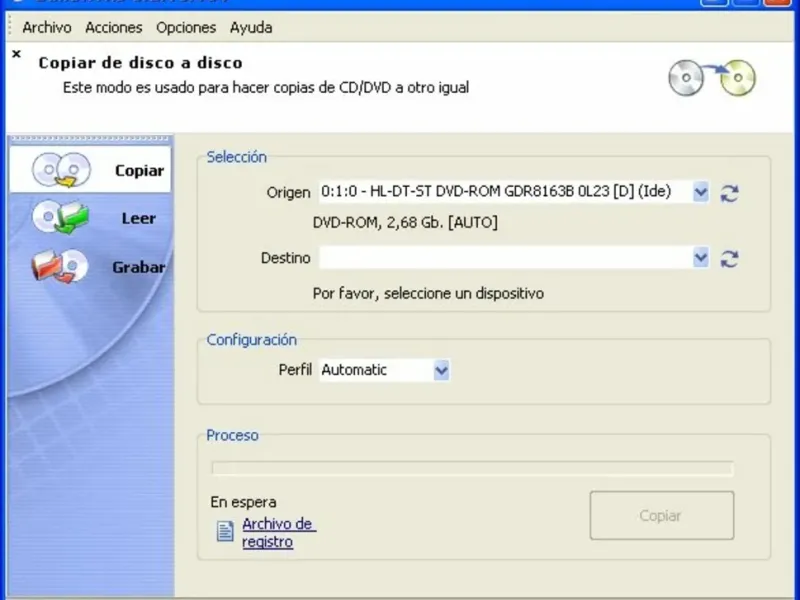Image resolution: width=800 pixels, height=600 pixels.
Task: Click the 'DVD-ROM, 2,68 Gb. [AUTO]' text
Action: [405, 222]
